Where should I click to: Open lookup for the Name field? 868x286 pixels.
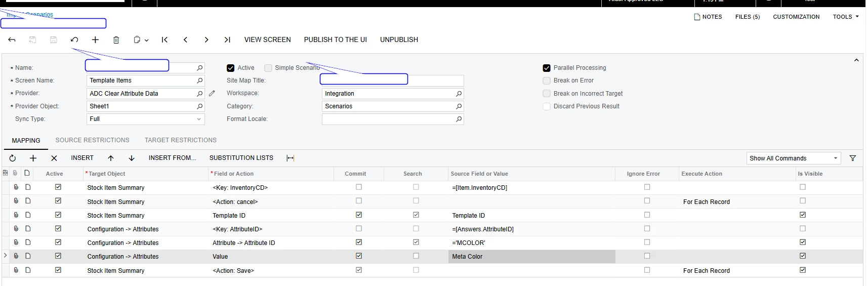pyautogui.click(x=200, y=67)
